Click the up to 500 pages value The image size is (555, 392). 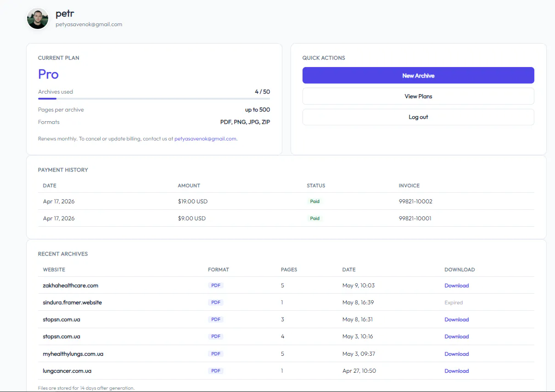(x=258, y=110)
